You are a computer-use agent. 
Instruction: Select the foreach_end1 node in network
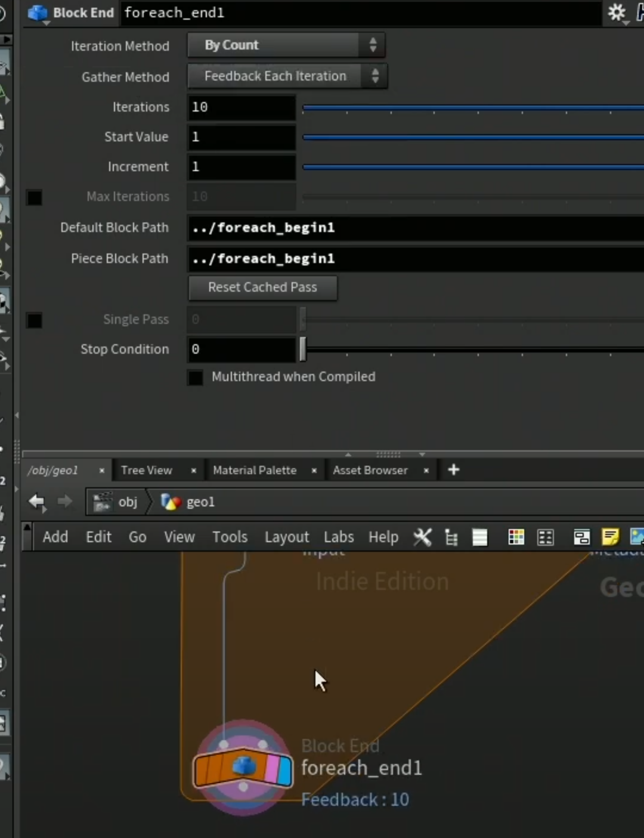(x=243, y=769)
